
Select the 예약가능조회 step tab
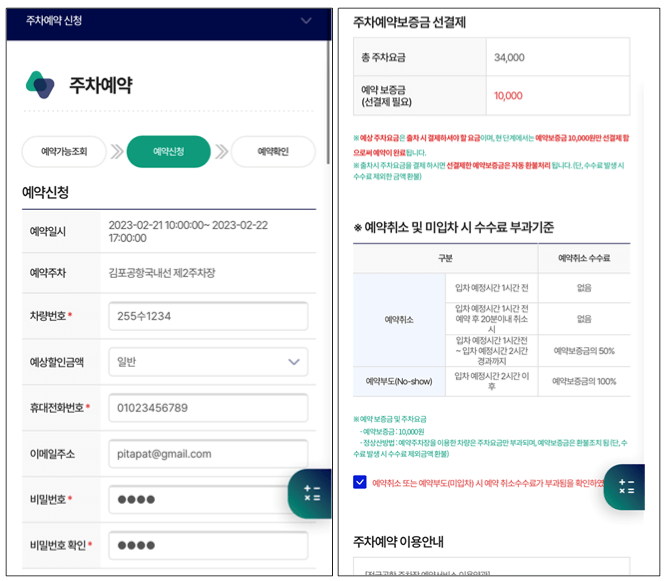point(64,151)
